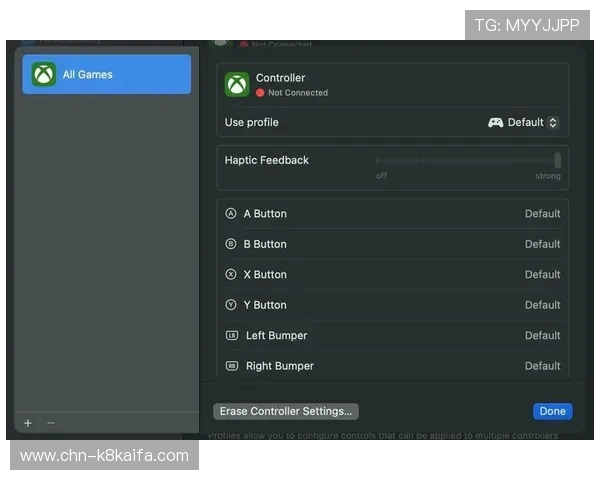Click the Left Bumper label
Image resolution: width=600 pixels, height=480 pixels.
click(x=276, y=336)
